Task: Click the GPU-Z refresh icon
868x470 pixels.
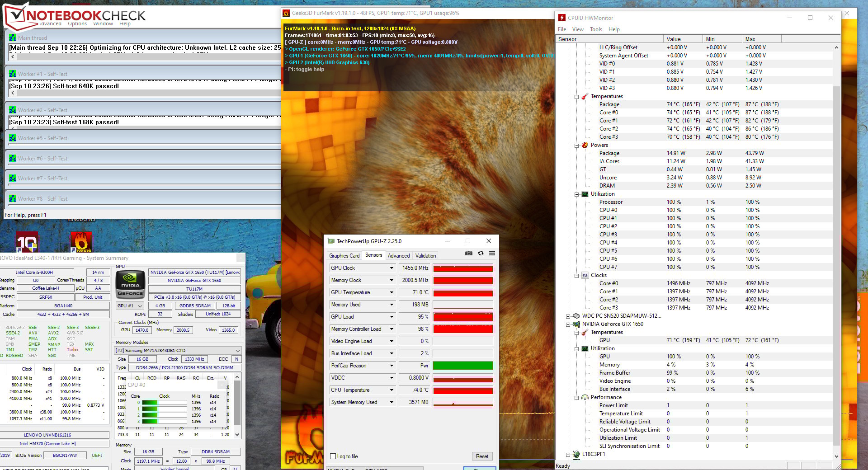Action: 481,253
